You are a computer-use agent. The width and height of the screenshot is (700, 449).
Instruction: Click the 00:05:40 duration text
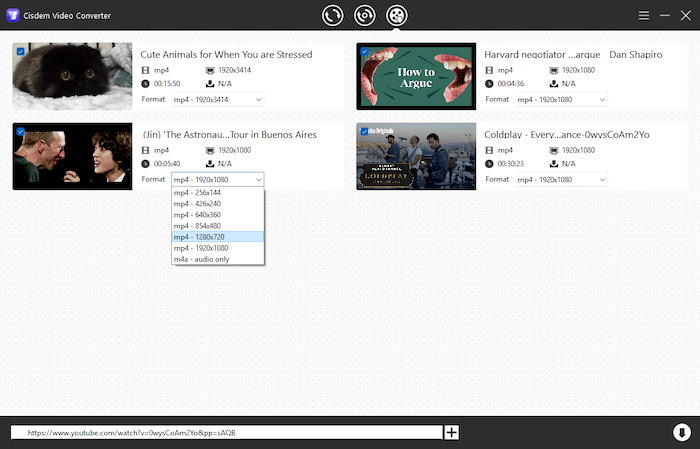167,164
